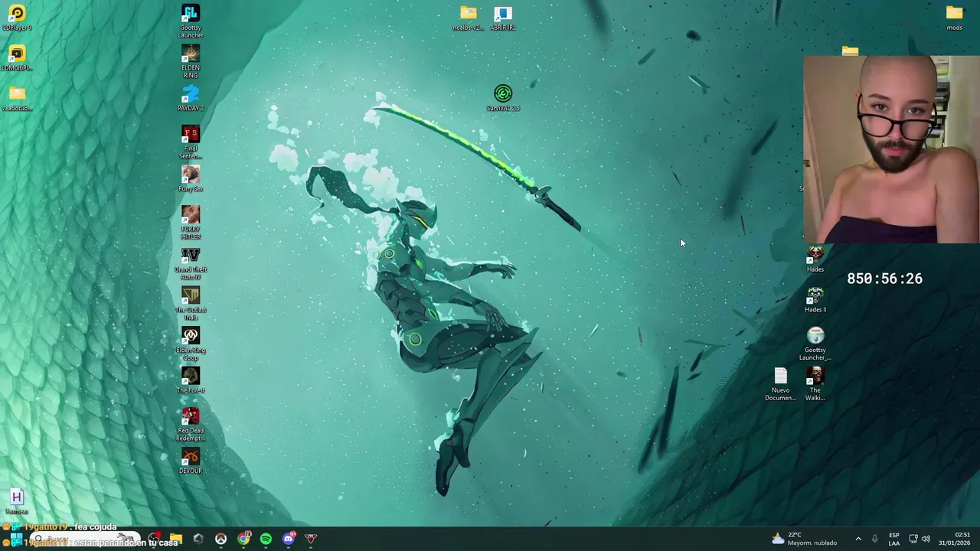The image size is (980, 551).
Task: Launch The Walking Dead shortcut
Action: 815,384
